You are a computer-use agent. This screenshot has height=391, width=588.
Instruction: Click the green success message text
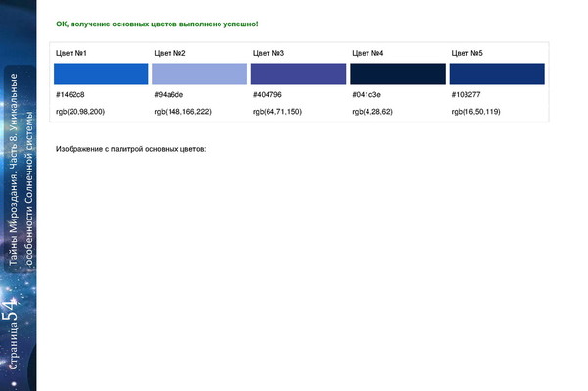(x=157, y=24)
